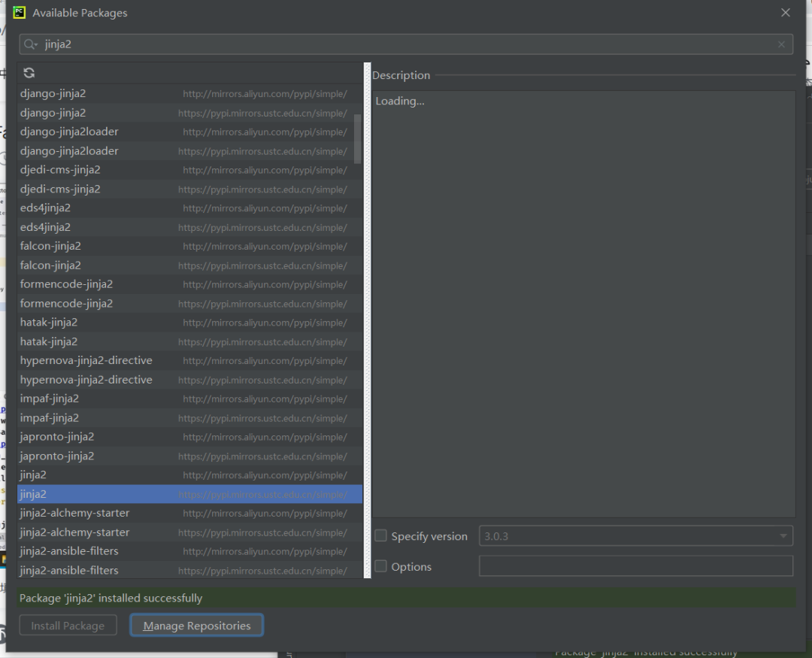Select japronto-jinja2 from the aliyun mirror

coord(189,437)
